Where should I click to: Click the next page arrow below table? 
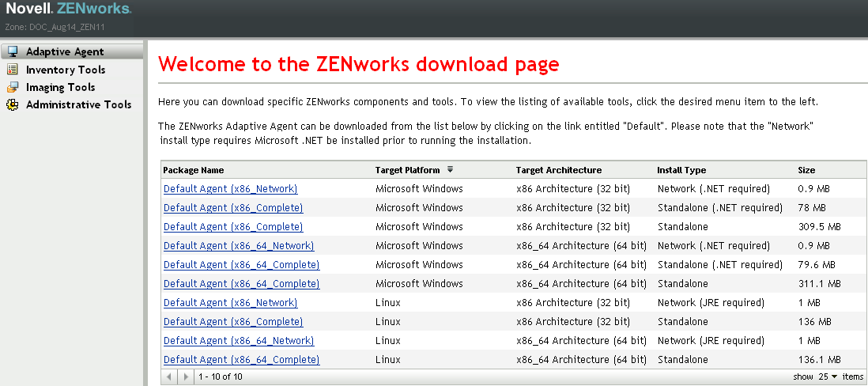pyautogui.click(x=186, y=377)
